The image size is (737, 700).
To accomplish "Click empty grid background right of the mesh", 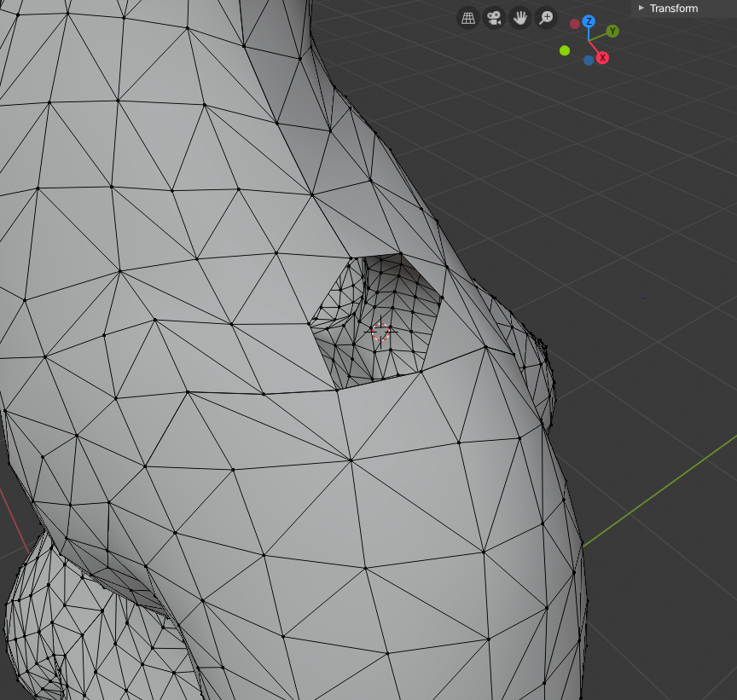I will pyautogui.click(x=648, y=213).
